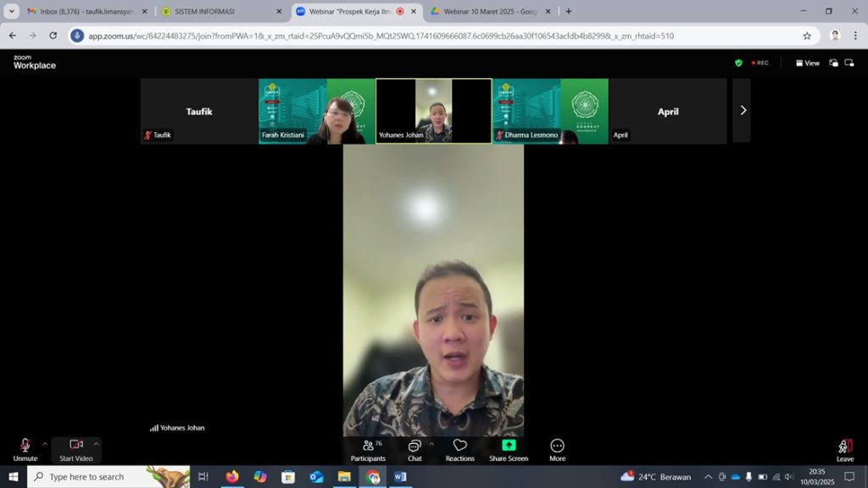Open the Chat panel
Screen dimensions: 868x488
(415, 450)
